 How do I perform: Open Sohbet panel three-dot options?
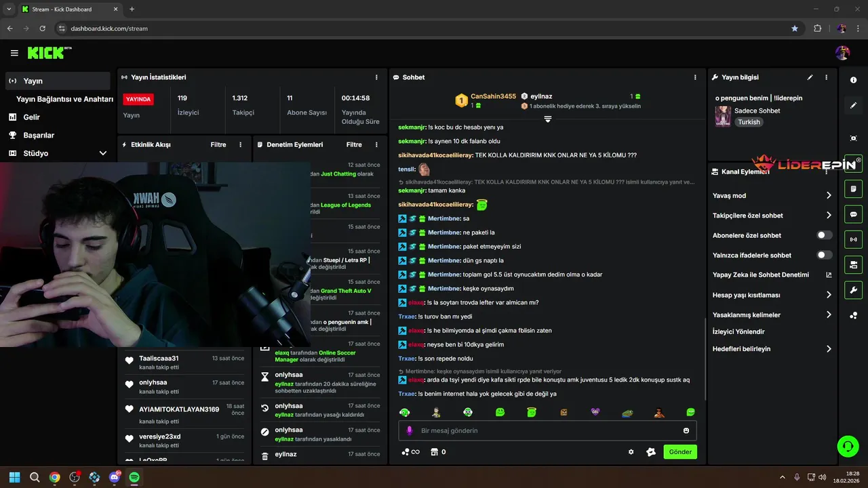[695, 77]
